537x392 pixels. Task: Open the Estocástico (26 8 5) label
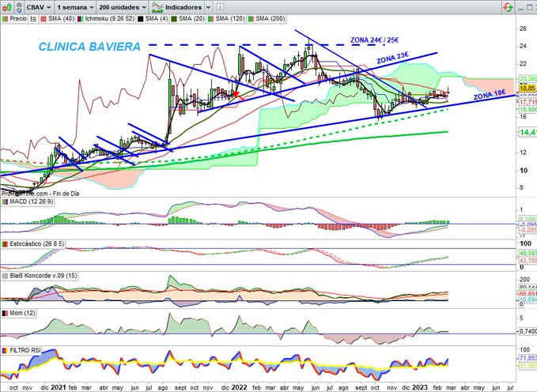click(x=33, y=243)
